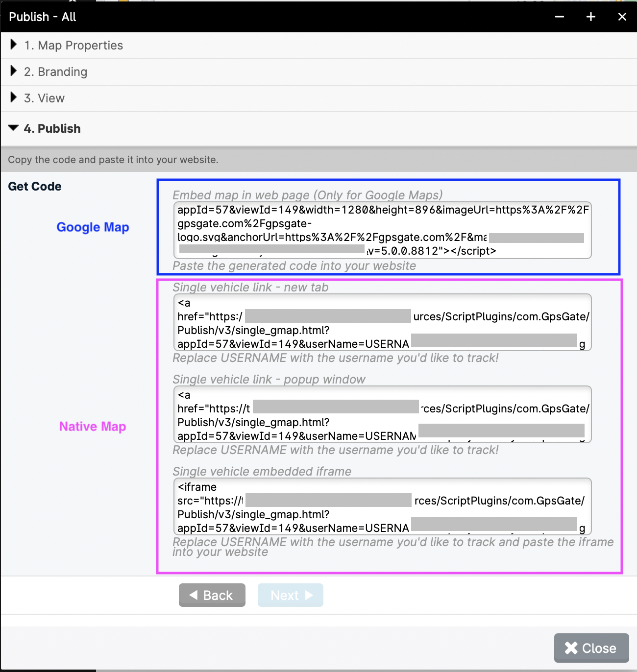Click the 'Publish - All' window title
The image size is (637, 672).
click(x=43, y=17)
